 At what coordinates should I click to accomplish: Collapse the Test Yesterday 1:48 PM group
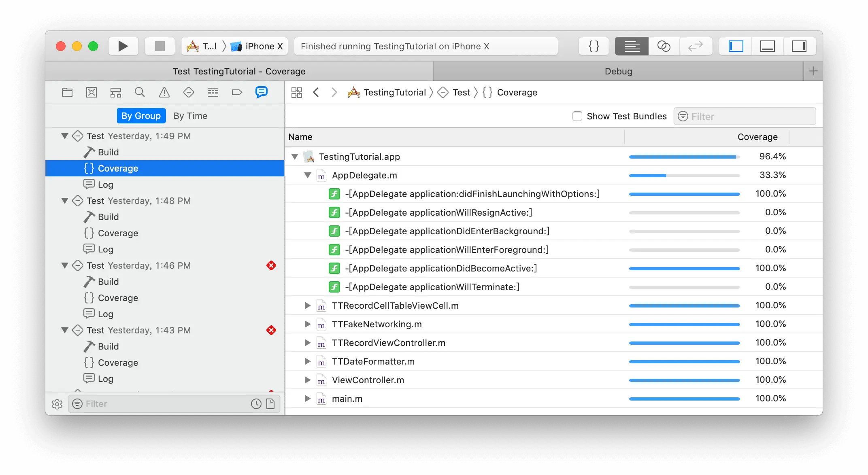pyautogui.click(x=64, y=201)
